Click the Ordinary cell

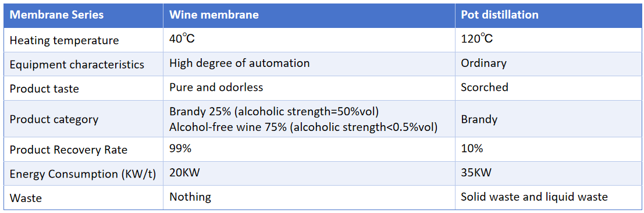pyautogui.click(x=547, y=64)
